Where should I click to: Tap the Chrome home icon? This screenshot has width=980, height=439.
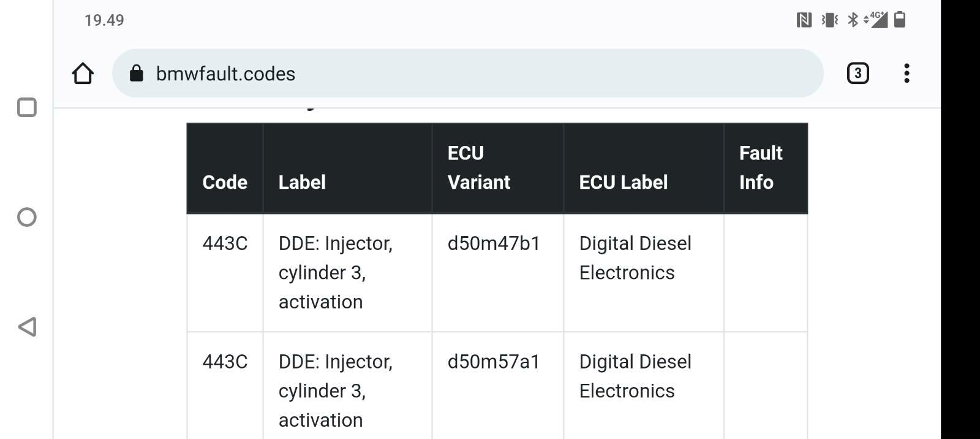83,74
